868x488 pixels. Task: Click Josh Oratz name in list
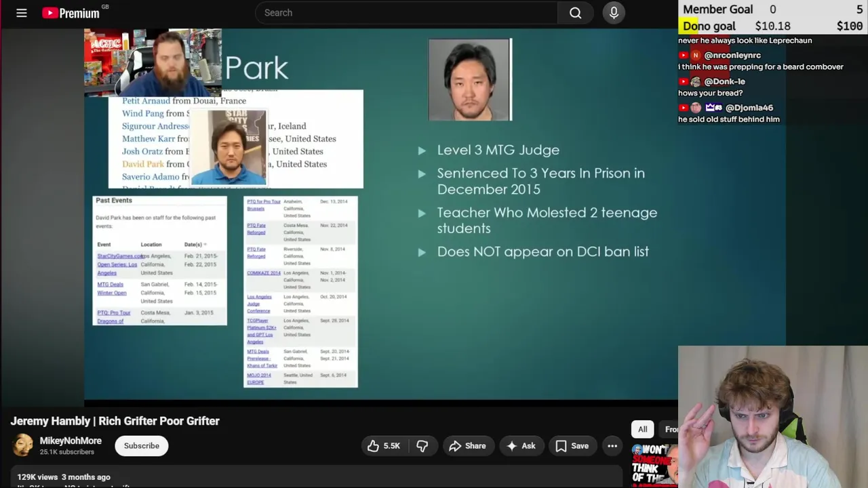(142, 152)
